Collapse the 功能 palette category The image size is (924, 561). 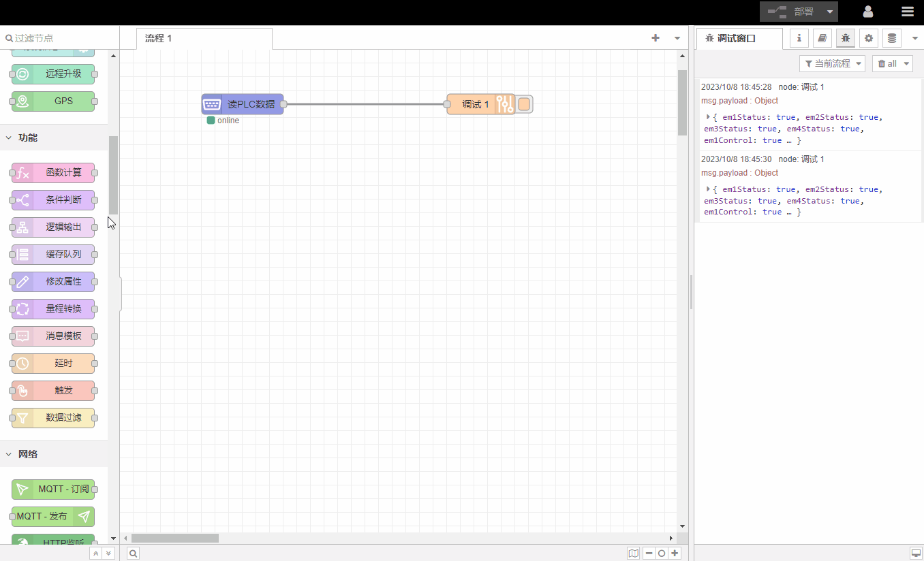pyautogui.click(x=10, y=138)
